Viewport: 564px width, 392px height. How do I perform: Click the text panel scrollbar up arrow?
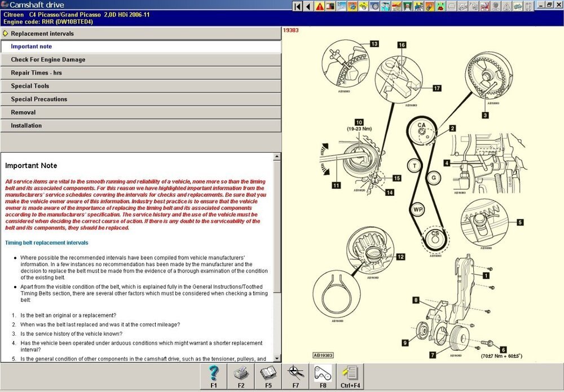pos(277,157)
